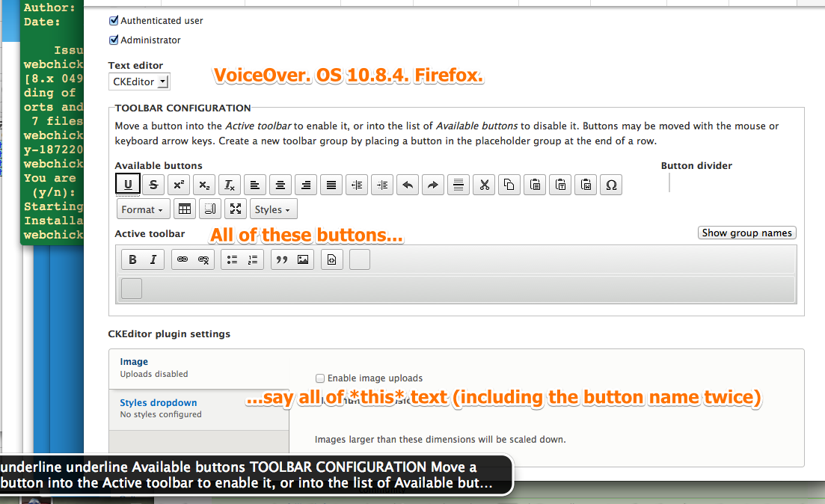Click the 'Uploads disabled' summary text
The image size is (825, 504).
[153, 374]
